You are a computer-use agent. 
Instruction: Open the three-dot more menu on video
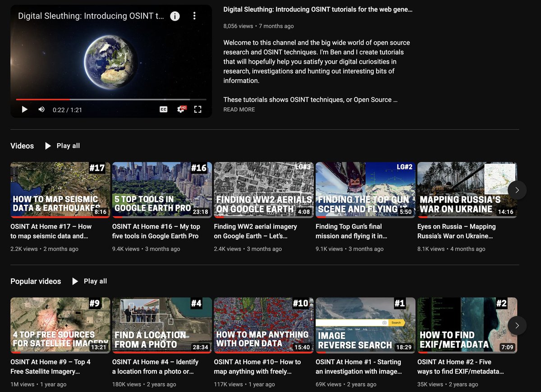pyautogui.click(x=194, y=16)
